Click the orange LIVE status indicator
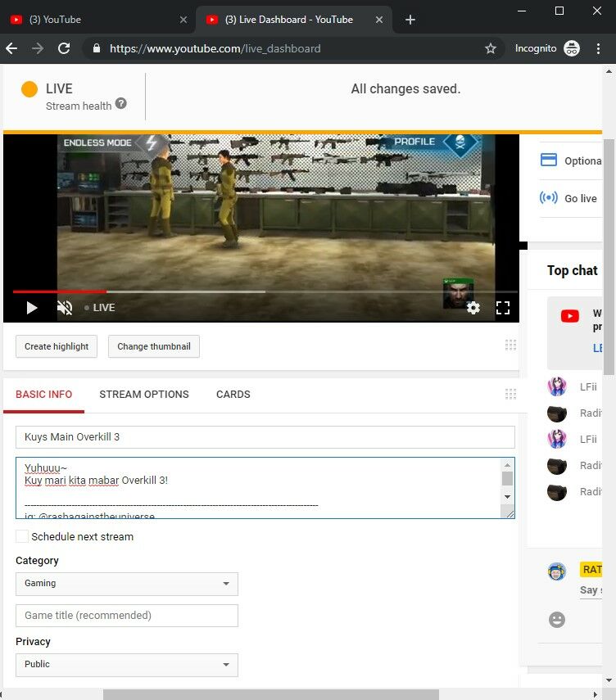Image resolution: width=616 pixels, height=700 pixels. [29, 89]
